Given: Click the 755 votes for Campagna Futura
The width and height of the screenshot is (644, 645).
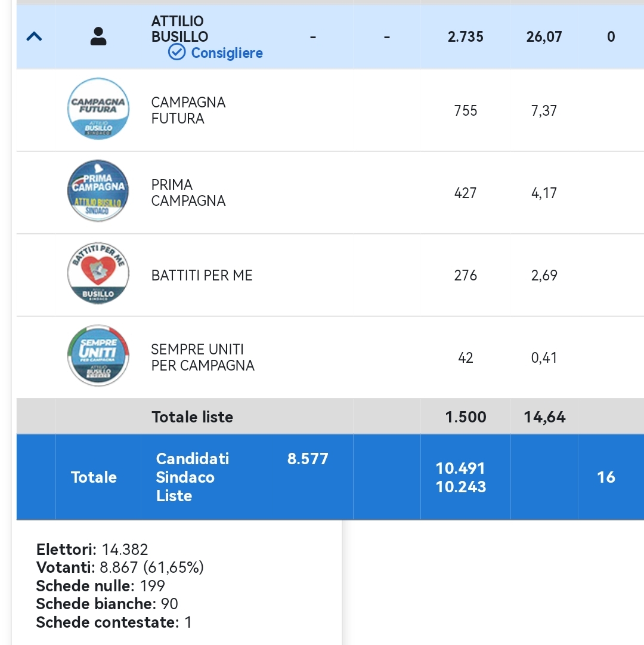Looking at the screenshot, I should click(465, 110).
